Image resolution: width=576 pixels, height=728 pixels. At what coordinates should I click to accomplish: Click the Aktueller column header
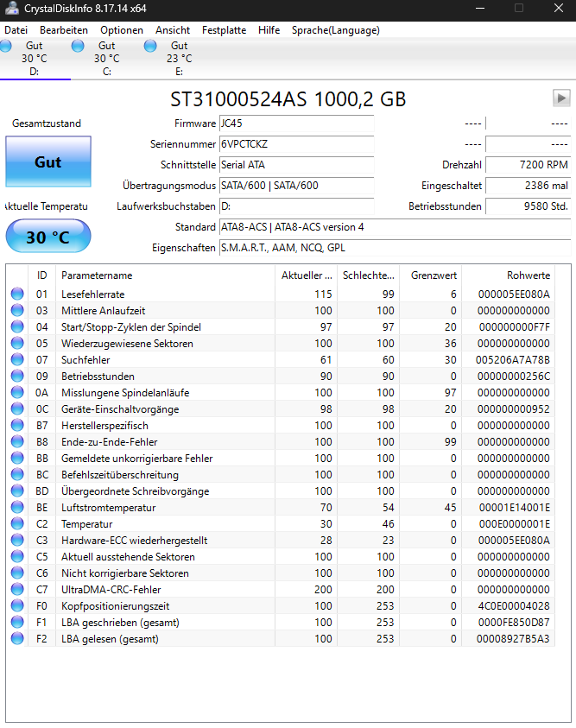[x=307, y=275]
